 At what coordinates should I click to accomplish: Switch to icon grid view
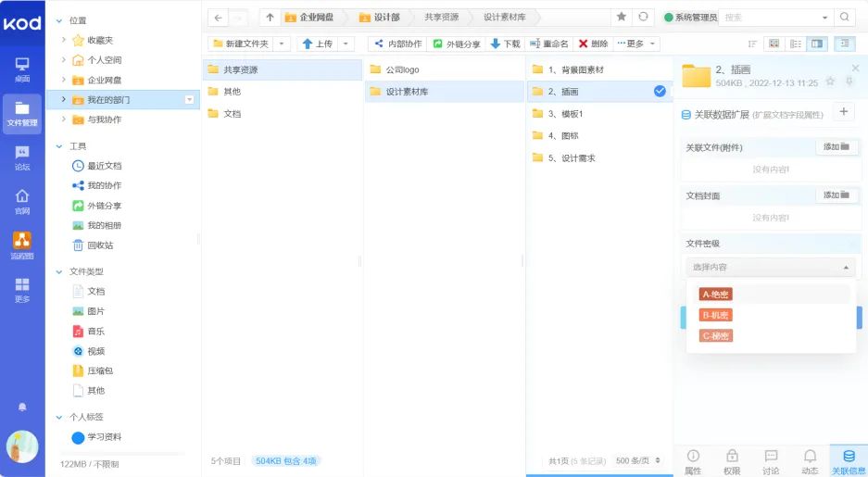click(x=774, y=44)
